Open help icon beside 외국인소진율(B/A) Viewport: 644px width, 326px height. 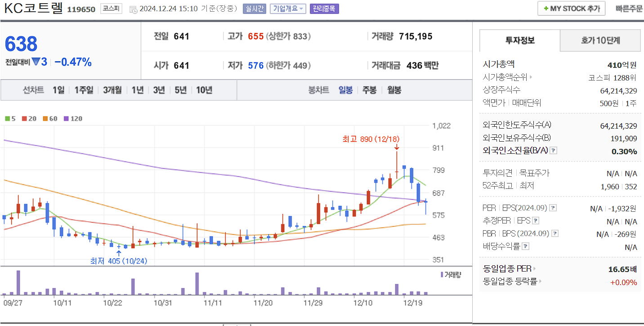[x=554, y=151]
